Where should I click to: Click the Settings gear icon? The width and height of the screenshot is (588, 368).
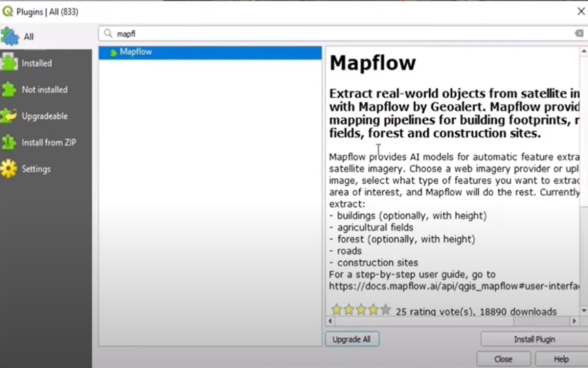click(x=9, y=169)
